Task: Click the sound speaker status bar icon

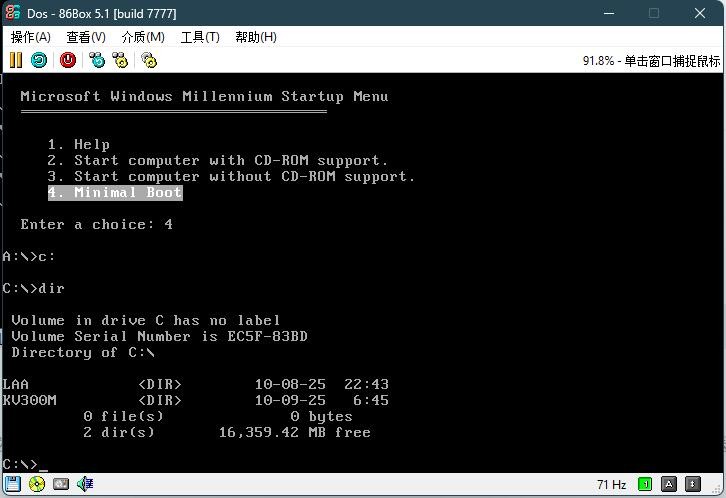Action: [85, 484]
